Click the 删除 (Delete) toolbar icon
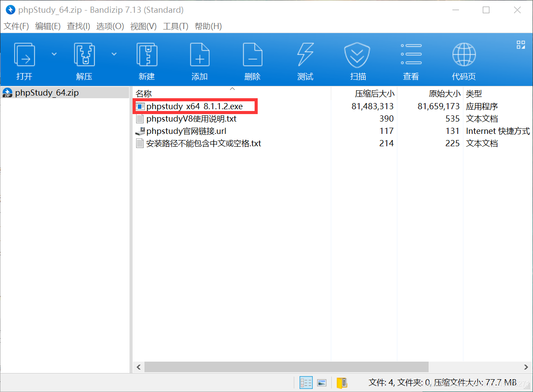Screen dimensions: 533x392 click(252, 54)
